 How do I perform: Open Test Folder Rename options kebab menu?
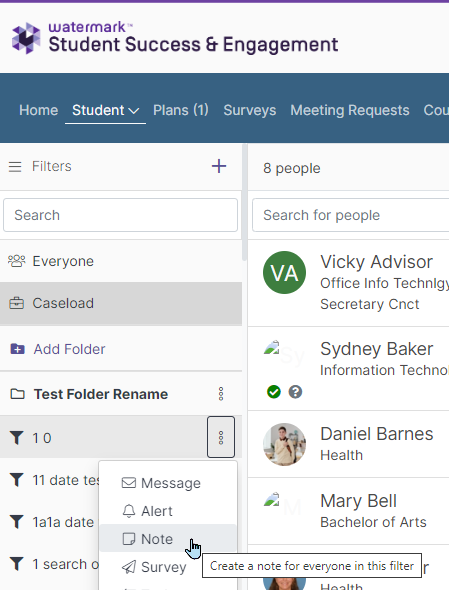pos(221,394)
